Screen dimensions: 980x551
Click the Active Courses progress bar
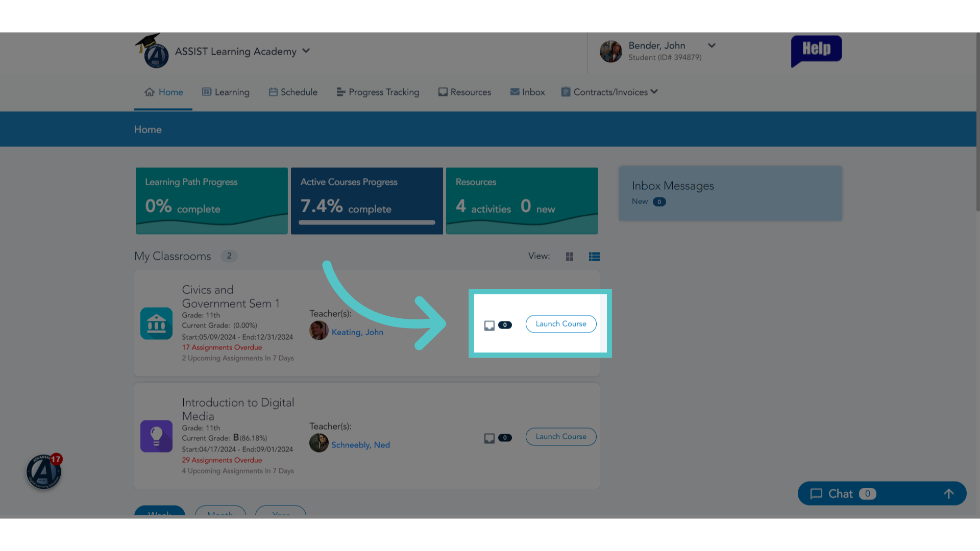367,222
